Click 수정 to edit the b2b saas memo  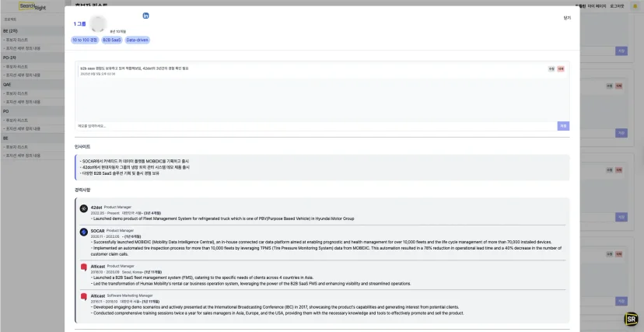(x=551, y=69)
